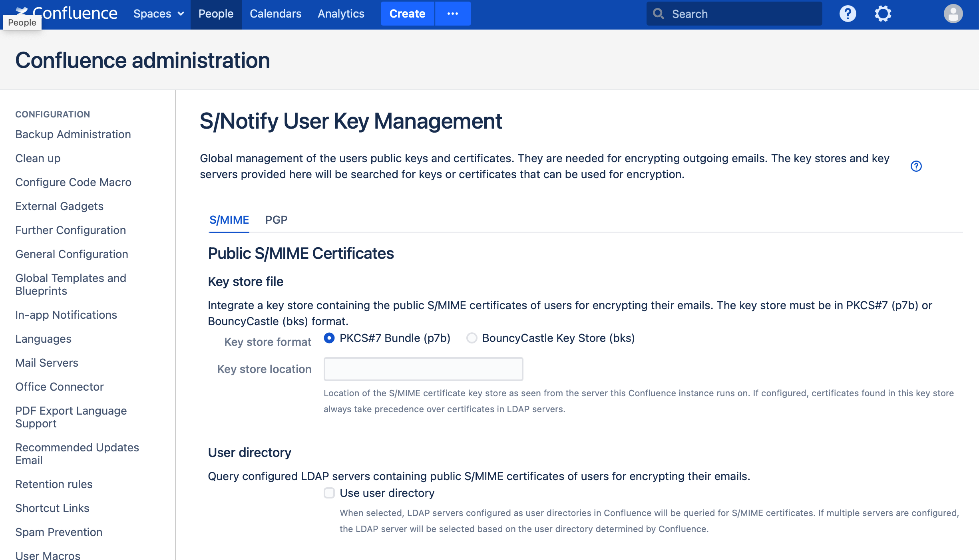
Task: Open the People menu item
Action: pos(216,14)
